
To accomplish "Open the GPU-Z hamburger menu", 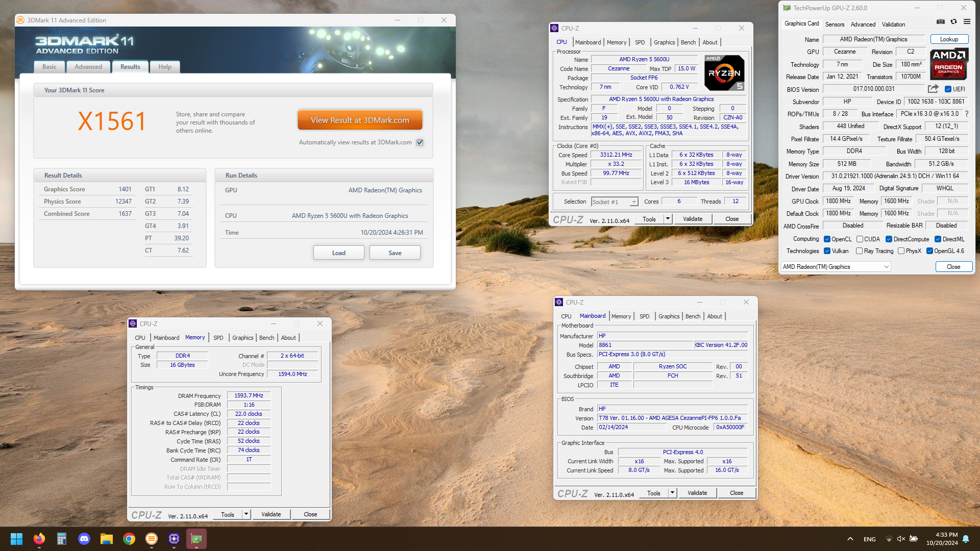I will pyautogui.click(x=967, y=21).
